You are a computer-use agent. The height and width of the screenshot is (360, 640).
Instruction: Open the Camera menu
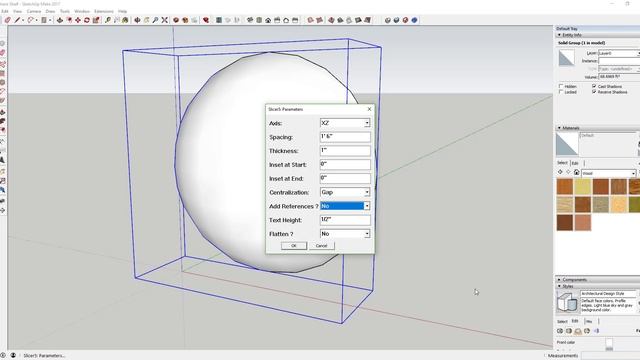coord(34,11)
